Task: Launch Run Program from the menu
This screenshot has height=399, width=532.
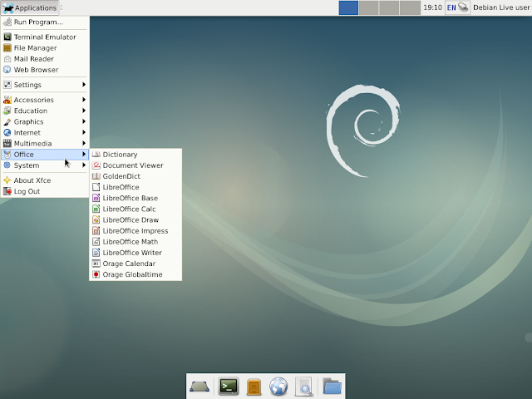Action: 45,22
